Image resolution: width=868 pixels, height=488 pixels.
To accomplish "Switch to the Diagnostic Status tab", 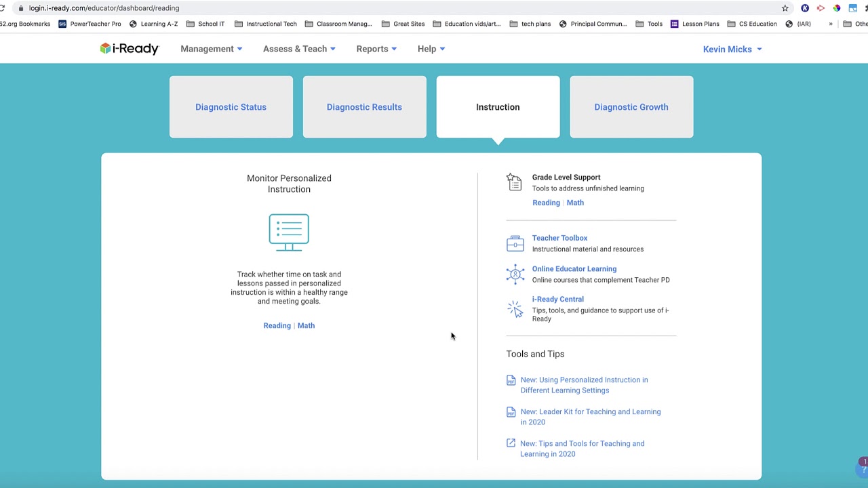I will coord(231,107).
